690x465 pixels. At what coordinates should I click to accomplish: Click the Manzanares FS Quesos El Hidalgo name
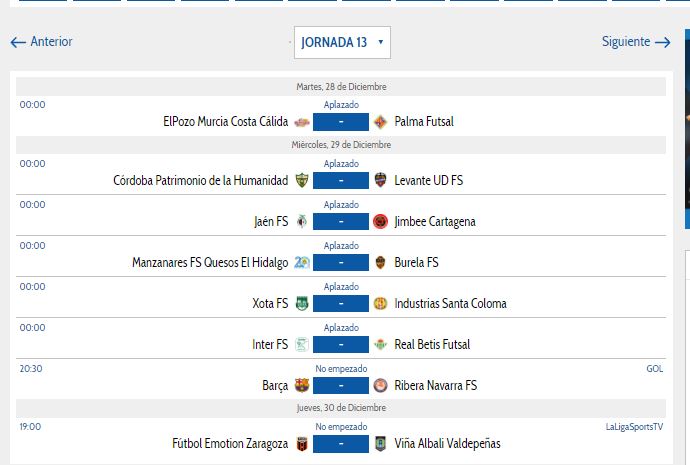pyautogui.click(x=210, y=263)
